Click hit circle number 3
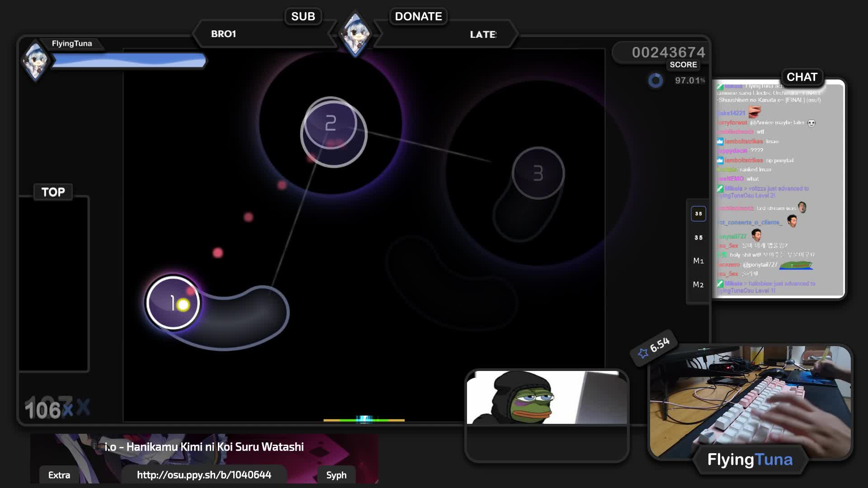Viewport: 868px width, 488px height. coord(538,173)
